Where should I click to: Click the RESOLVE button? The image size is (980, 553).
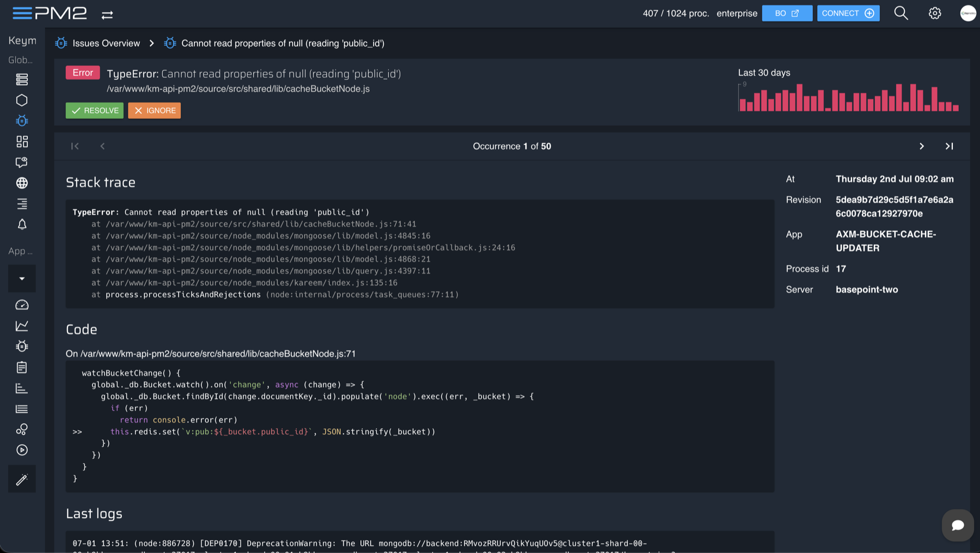pos(95,111)
